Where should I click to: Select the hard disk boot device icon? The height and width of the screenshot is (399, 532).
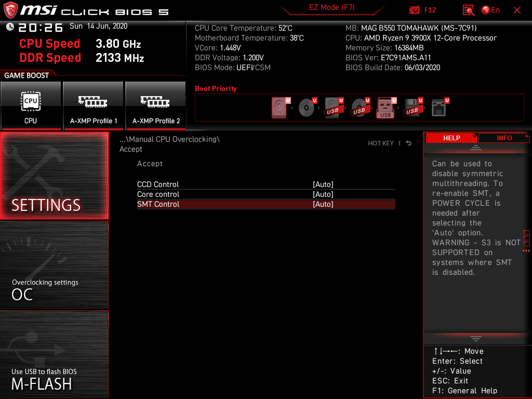280,108
